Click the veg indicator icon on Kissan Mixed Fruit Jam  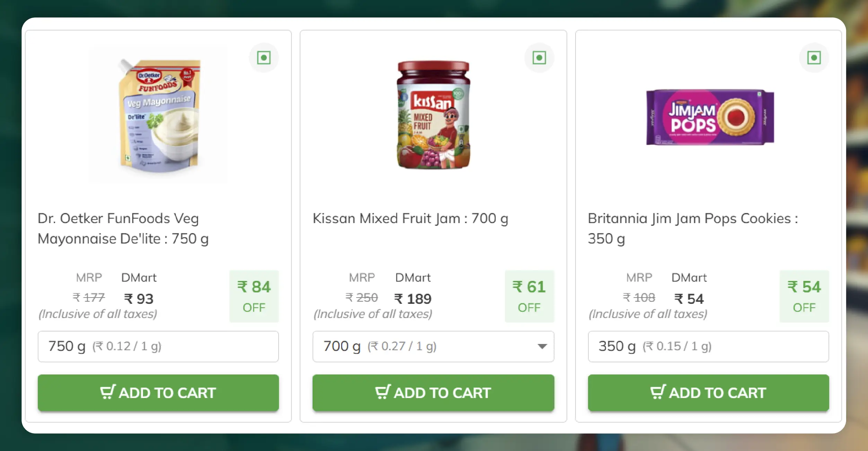click(539, 58)
